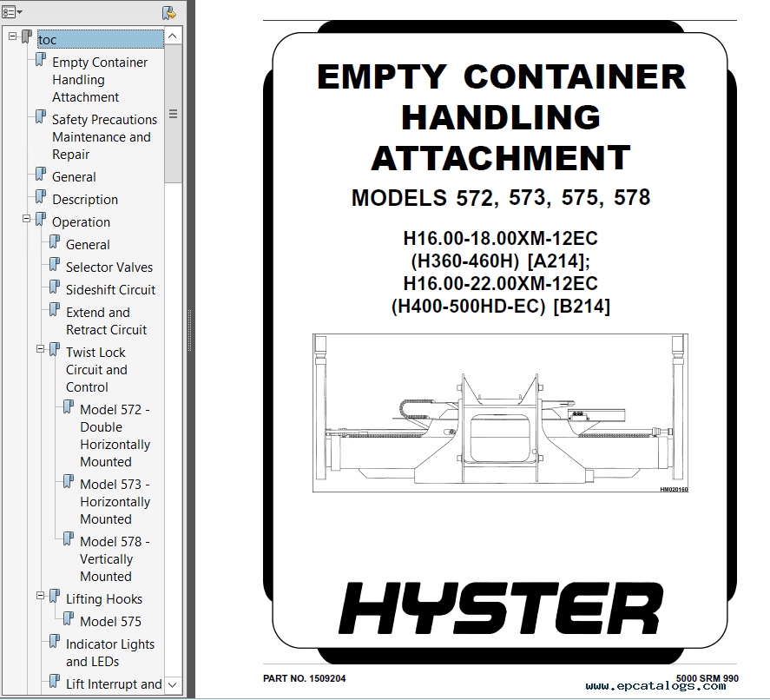Collapse Twist Lock Circuit and Control node
The height and width of the screenshot is (700, 770).
tap(40, 349)
